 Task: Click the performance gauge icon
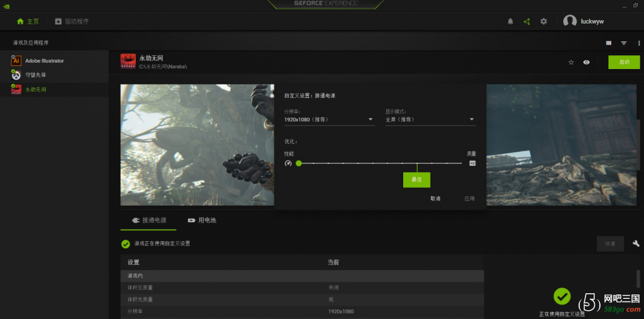(288, 163)
